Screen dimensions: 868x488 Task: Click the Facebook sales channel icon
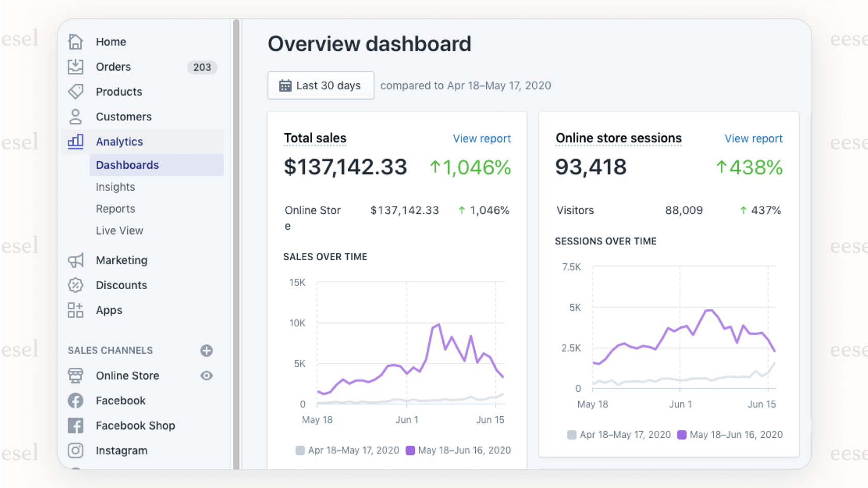[x=75, y=400]
